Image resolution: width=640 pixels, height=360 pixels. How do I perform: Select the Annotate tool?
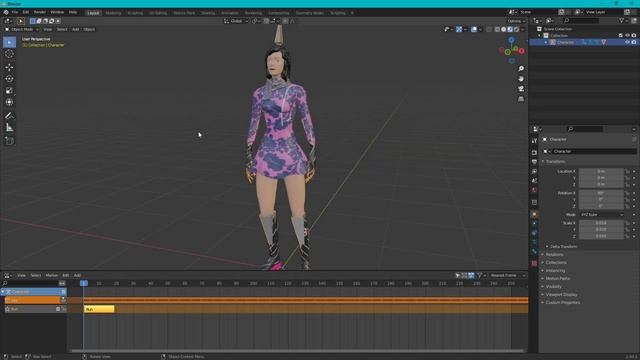[x=9, y=116]
